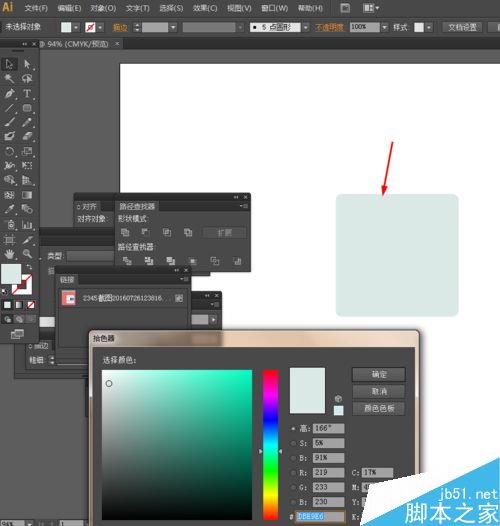This screenshot has height=526, width=500.
Task: Select the Selection tool (black arrow)
Action: pos(9,64)
